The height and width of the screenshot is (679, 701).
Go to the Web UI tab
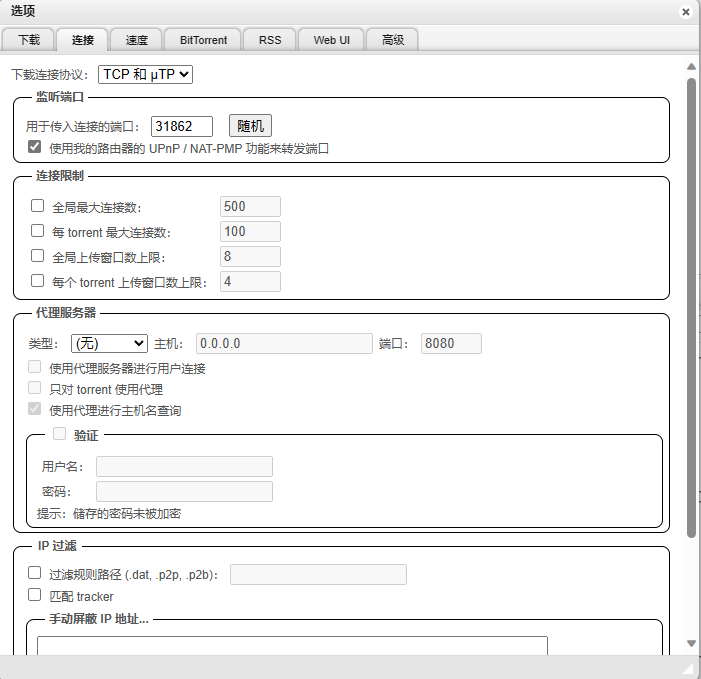[331, 40]
